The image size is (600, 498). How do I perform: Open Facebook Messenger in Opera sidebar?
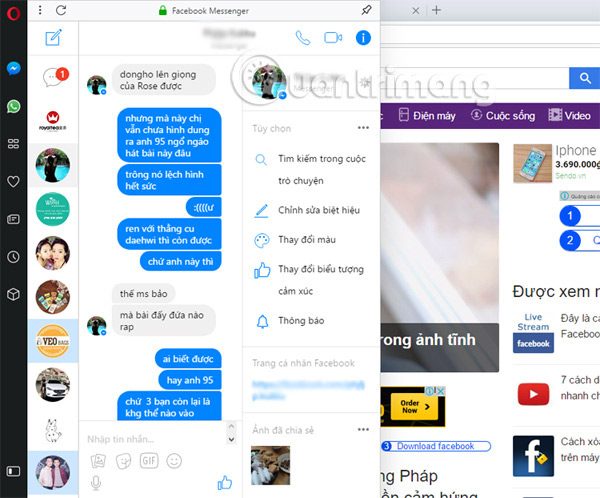[x=13, y=69]
